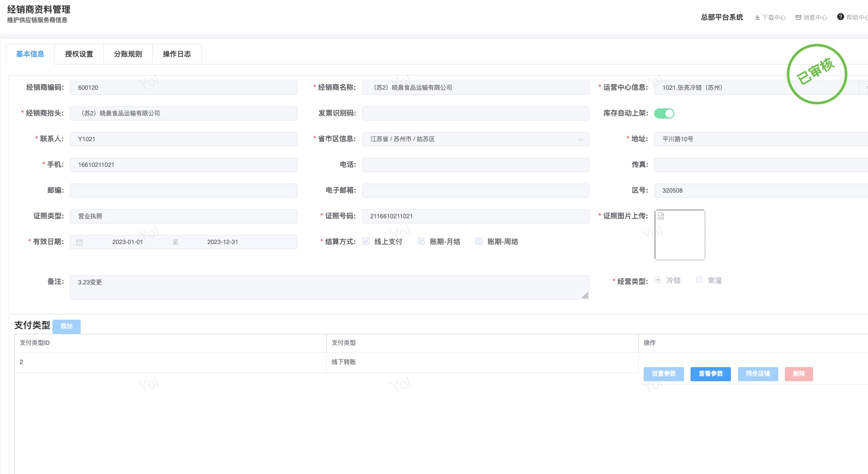868x474 pixels.
Task: Switch to the authorization settings tab
Action: (79, 54)
